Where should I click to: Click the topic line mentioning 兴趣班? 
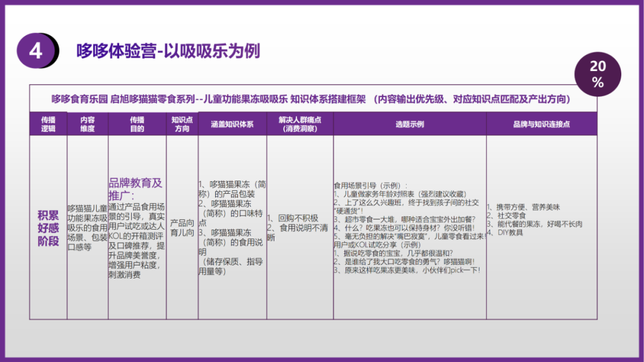(x=406, y=207)
